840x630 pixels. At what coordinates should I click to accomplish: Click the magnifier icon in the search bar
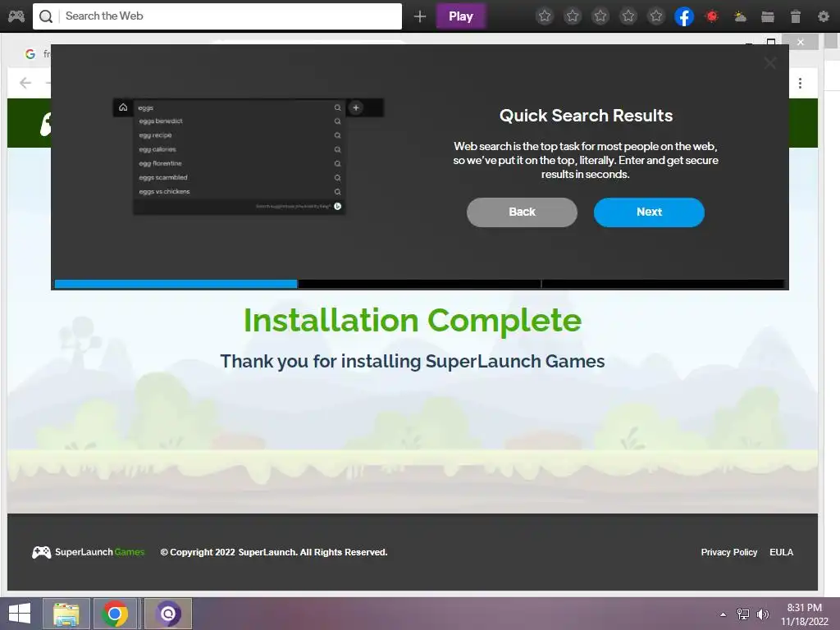[46, 16]
